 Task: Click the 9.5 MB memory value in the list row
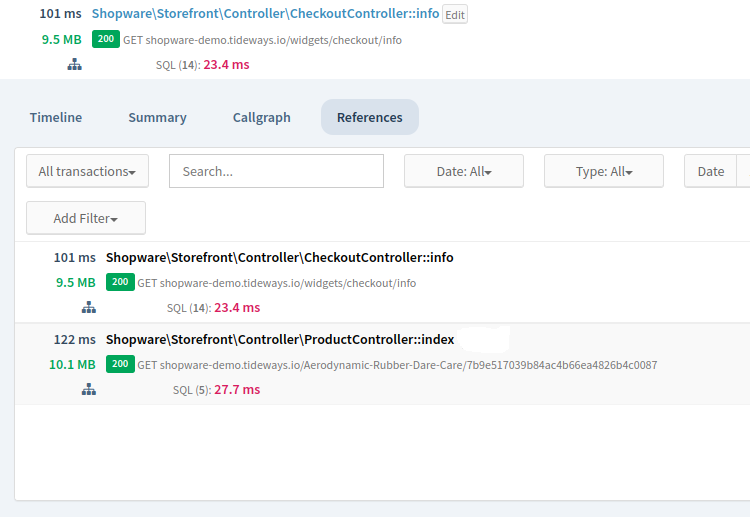tap(76, 283)
